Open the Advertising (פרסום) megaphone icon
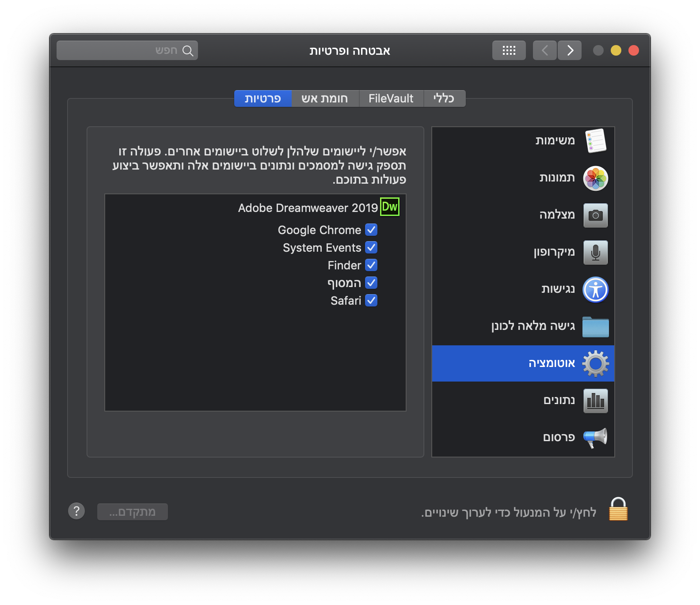 point(595,438)
